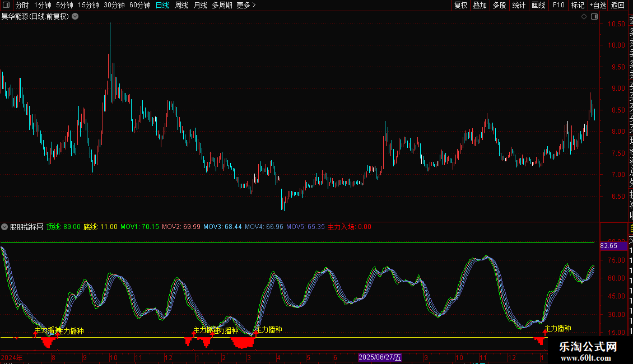This screenshot has width=633, height=364.
Task: Add stock via the +自选 button
Action: click(598, 5)
